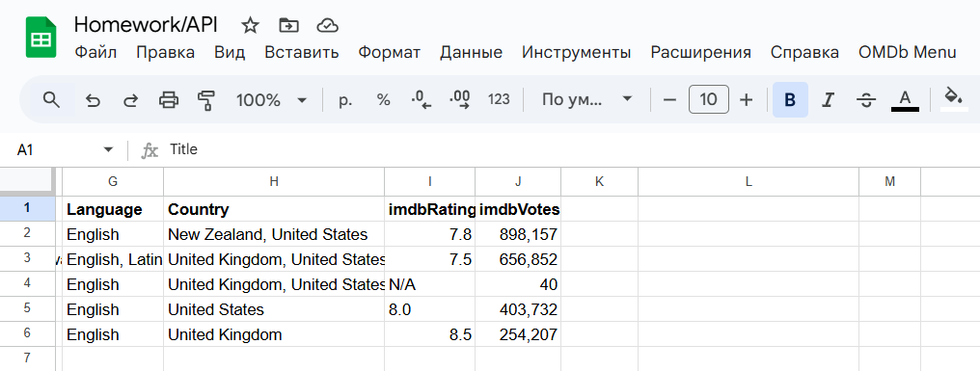Screen dimensions: 980x371
Task: Click the font size field showing 10
Action: tap(708, 99)
